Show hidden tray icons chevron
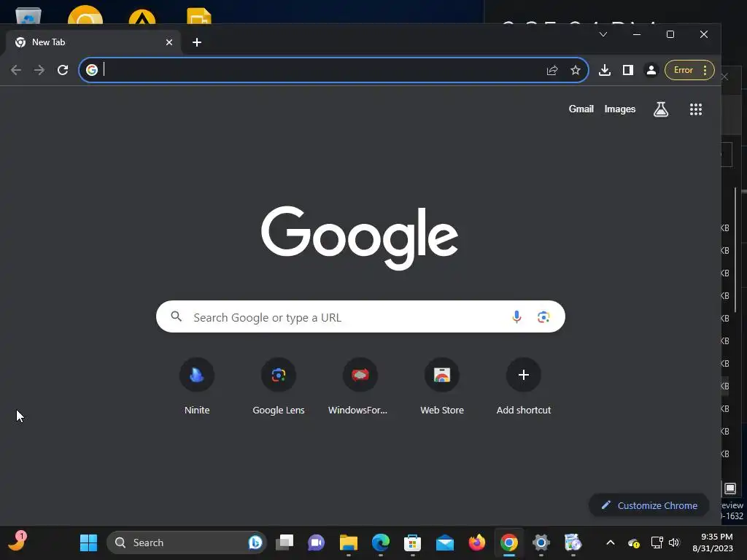 pyautogui.click(x=611, y=542)
